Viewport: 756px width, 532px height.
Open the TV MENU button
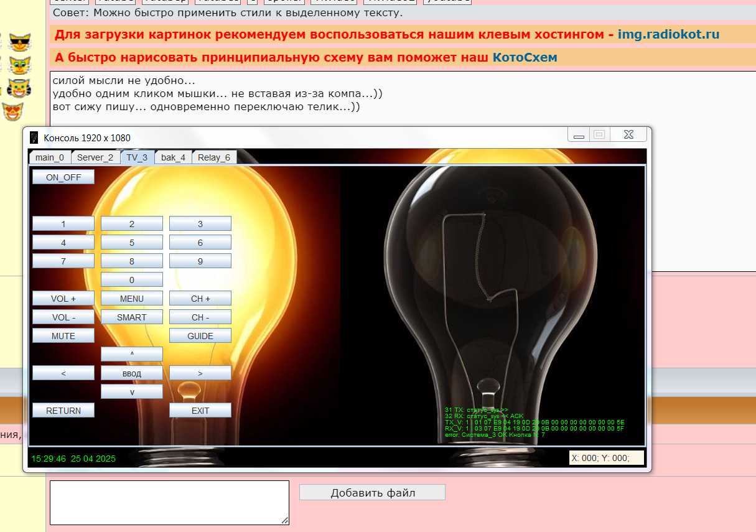point(132,299)
